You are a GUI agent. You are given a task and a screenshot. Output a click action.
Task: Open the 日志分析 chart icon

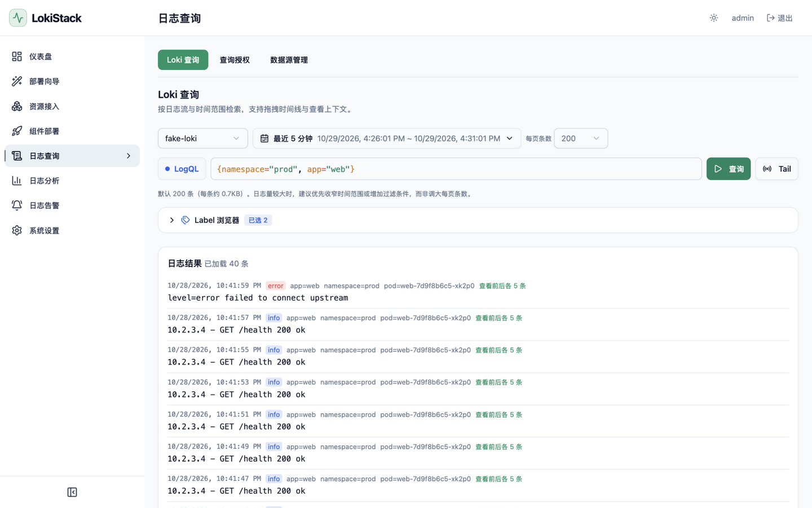point(17,181)
